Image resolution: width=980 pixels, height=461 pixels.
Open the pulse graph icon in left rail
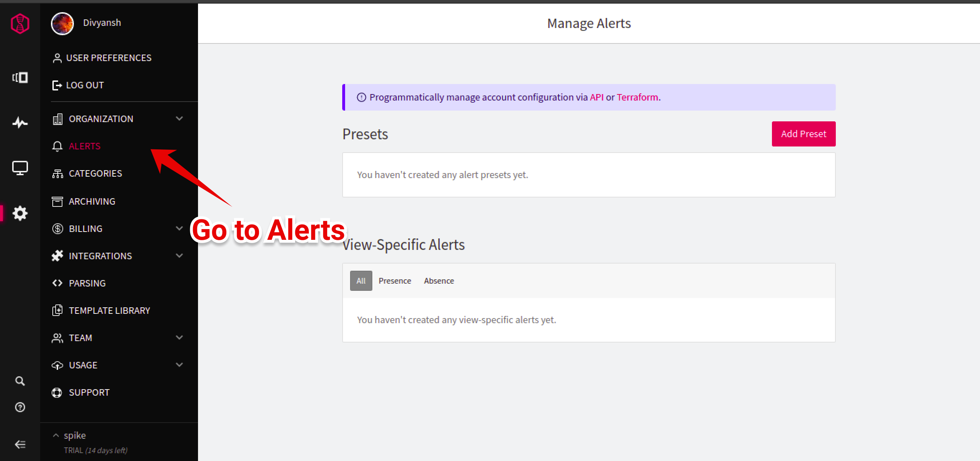[20, 123]
